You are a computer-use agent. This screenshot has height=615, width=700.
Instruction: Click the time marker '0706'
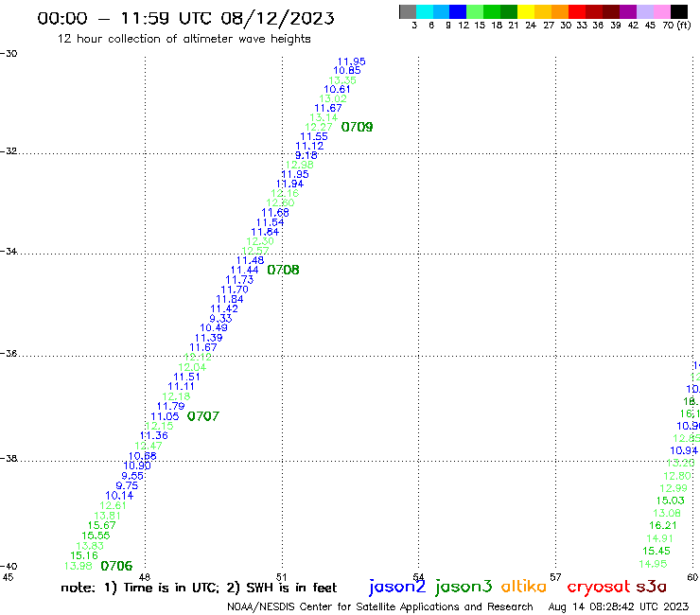pyautogui.click(x=116, y=566)
